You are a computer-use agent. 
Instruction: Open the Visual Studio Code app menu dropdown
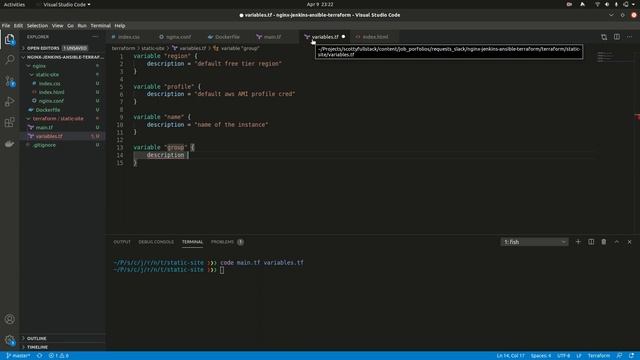click(x=67, y=4)
